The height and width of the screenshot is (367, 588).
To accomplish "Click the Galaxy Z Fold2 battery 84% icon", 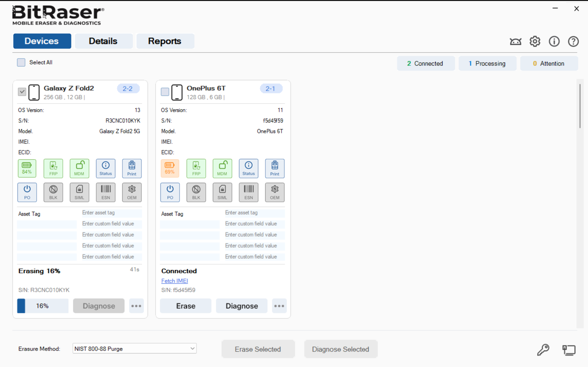I will coord(27,168).
